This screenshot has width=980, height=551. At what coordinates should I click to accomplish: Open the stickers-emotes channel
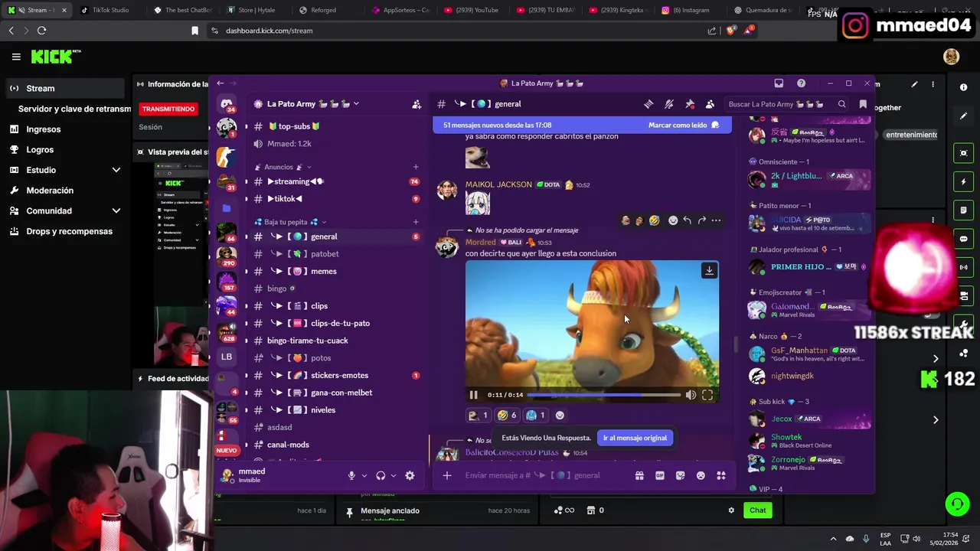pos(335,375)
